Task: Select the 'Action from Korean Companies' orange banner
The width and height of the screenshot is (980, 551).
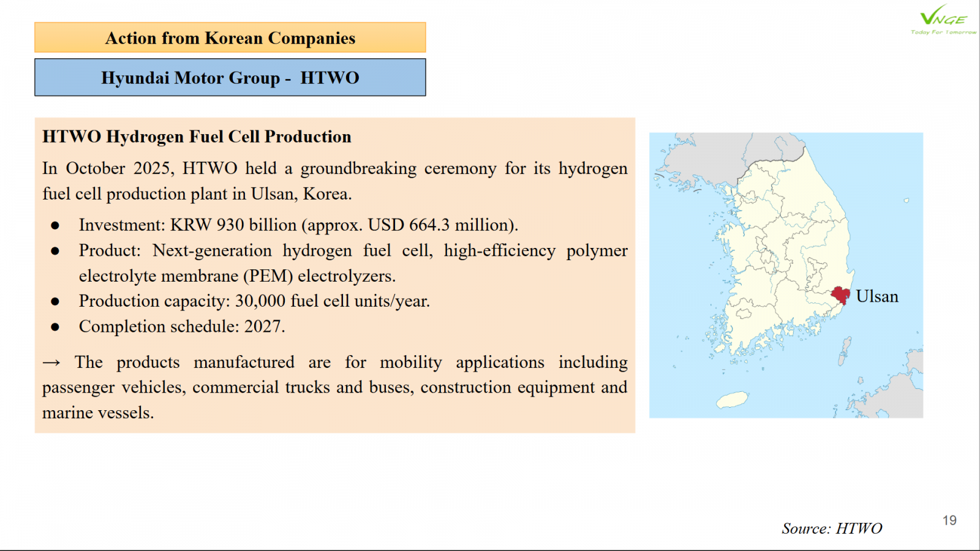Action: tap(230, 38)
